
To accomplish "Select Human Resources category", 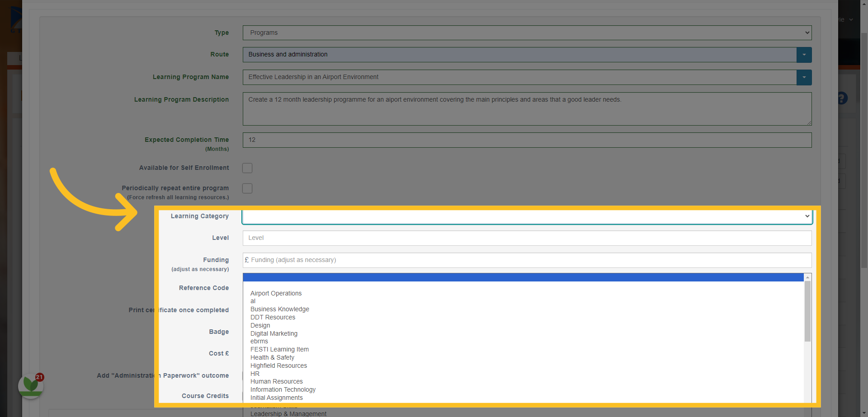I will 276,382.
